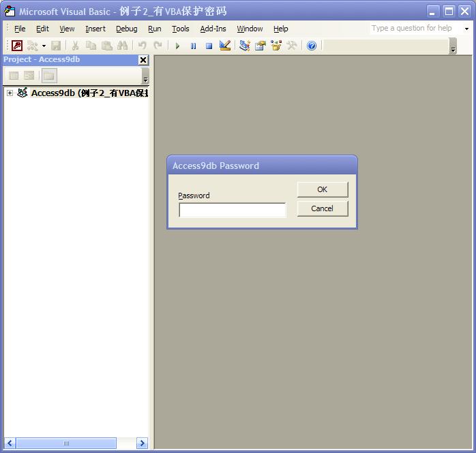Viewport: 476px width, 453px height.
Task: Open the File menu
Action: (x=20, y=29)
